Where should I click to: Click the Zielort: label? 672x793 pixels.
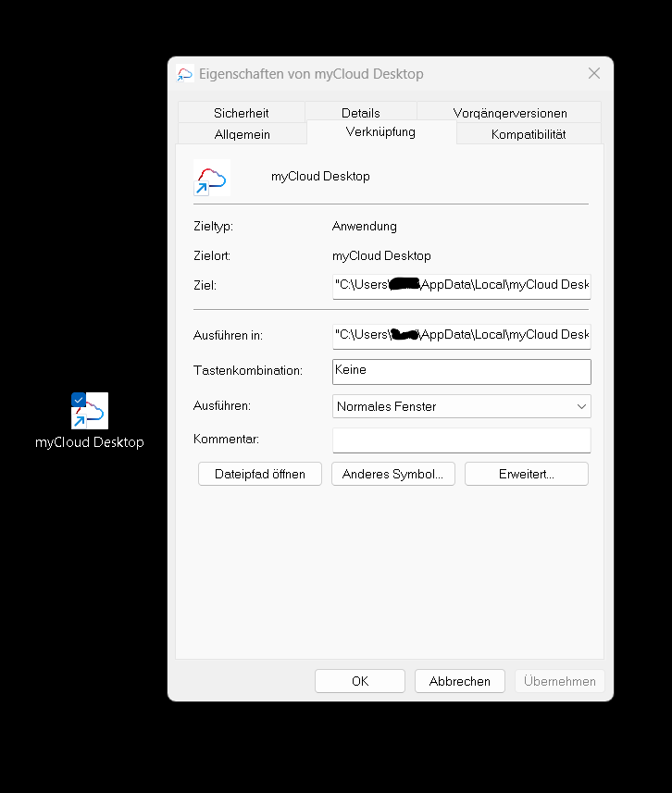tap(212, 256)
